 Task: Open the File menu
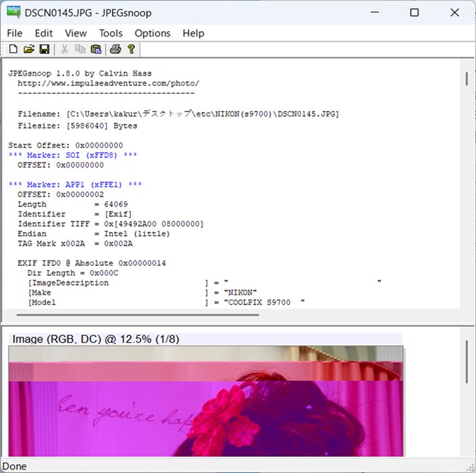click(14, 33)
